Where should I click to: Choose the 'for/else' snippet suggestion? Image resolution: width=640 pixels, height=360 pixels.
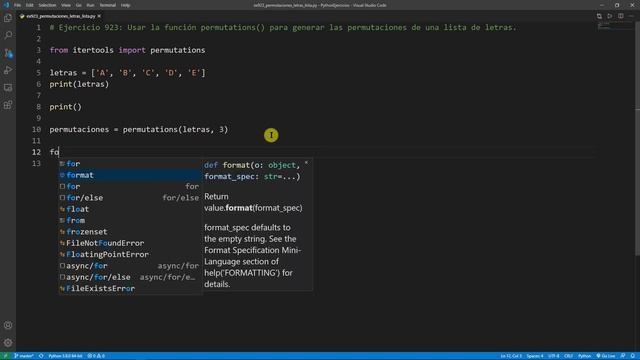(x=130, y=198)
